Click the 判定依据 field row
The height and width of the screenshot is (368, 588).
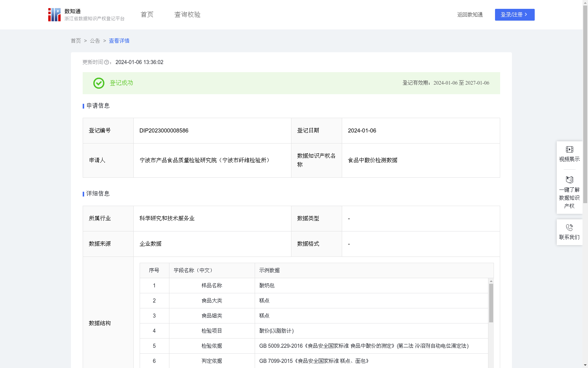click(314, 361)
